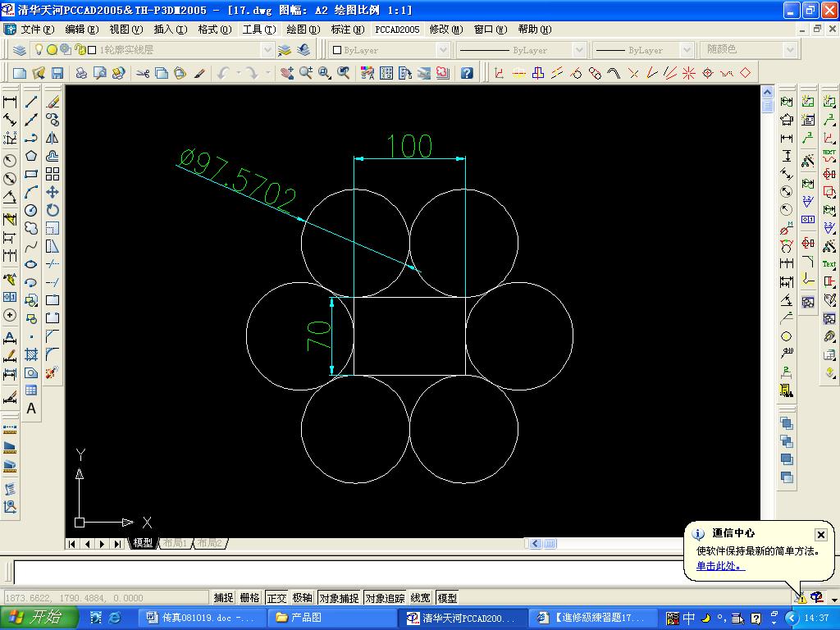Viewport: 840px width, 630px height.
Task: Toggle 正交 ortho mode
Action: [x=276, y=598]
